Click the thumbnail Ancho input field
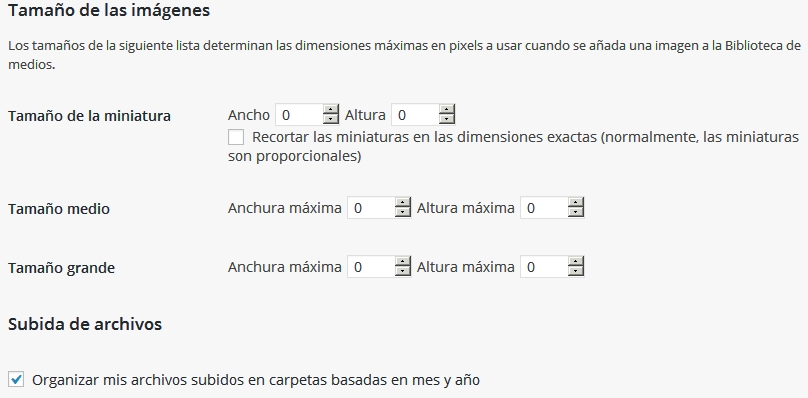The height and width of the screenshot is (398, 808). (x=299, y=114)
